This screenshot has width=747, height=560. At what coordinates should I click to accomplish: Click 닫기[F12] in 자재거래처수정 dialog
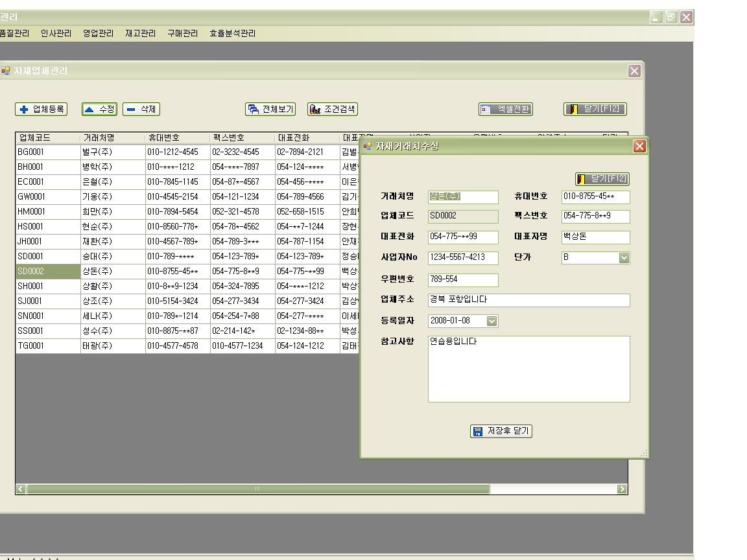(x=602, y=179)
